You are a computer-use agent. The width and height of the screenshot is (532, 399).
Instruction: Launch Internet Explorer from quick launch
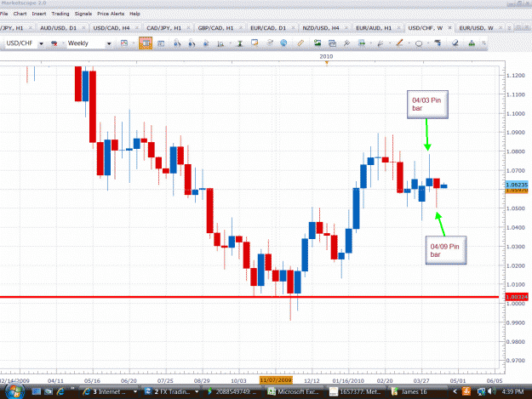click(60, 392)
